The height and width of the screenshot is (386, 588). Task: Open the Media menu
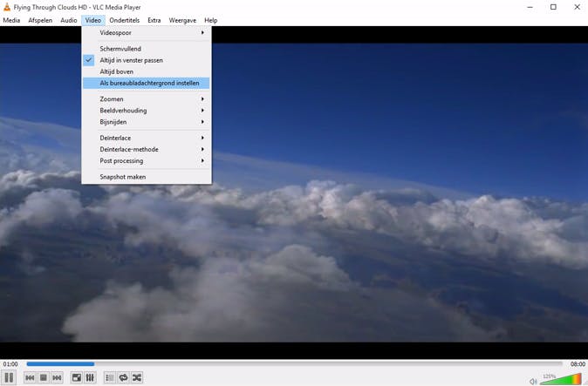click(11, 20)
